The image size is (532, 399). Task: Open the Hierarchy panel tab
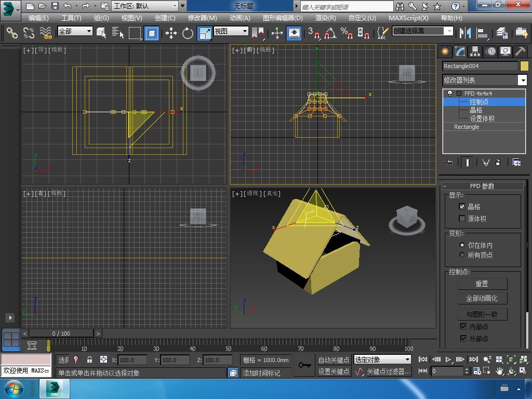coord(475,51)
